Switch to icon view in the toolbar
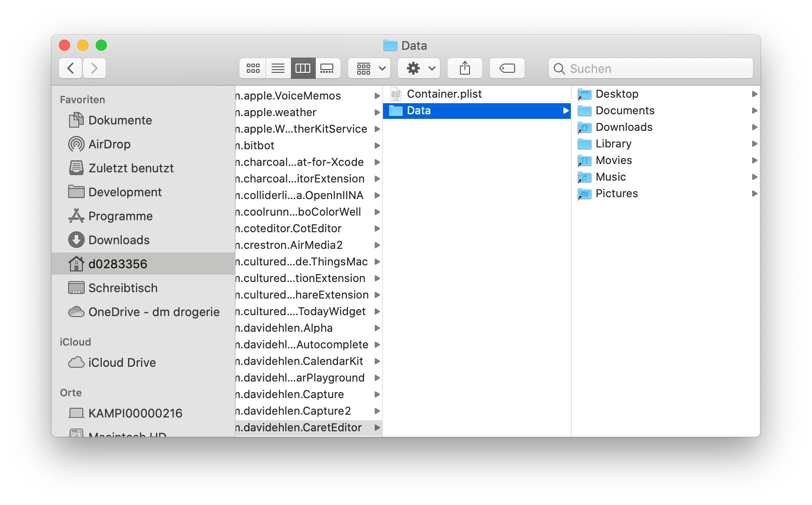Viewport: 812px width, 505px height. [252, 68]
